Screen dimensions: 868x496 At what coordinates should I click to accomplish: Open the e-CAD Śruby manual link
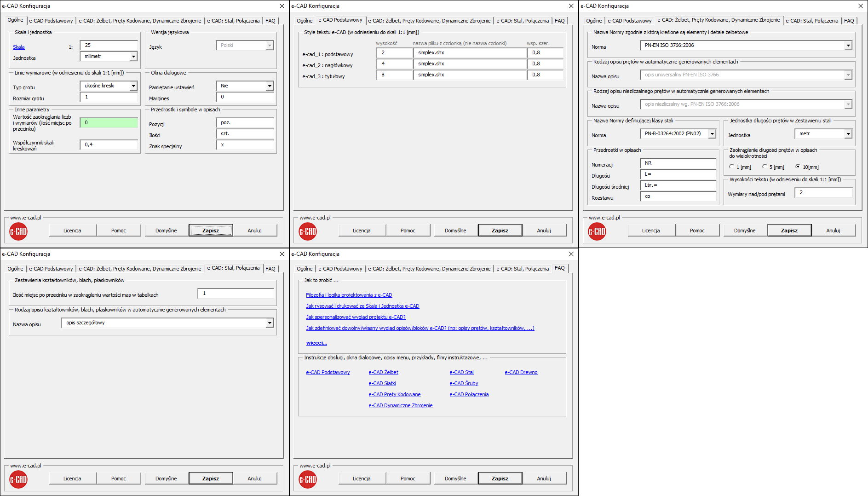click(464, 383)
